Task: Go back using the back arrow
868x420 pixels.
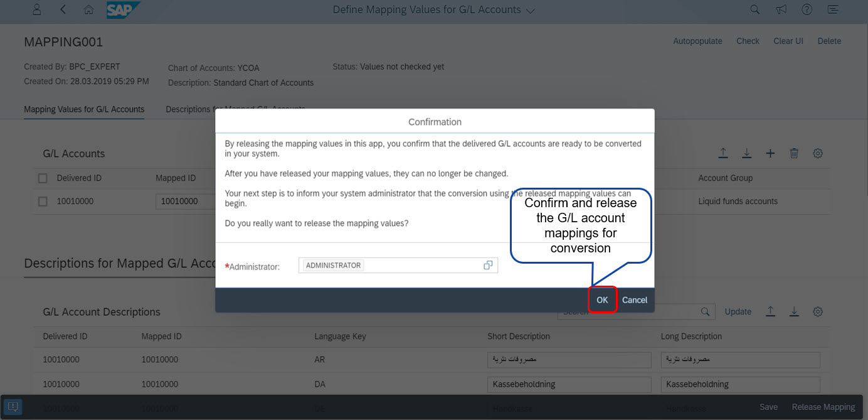Action: click(x=63, y=9)
